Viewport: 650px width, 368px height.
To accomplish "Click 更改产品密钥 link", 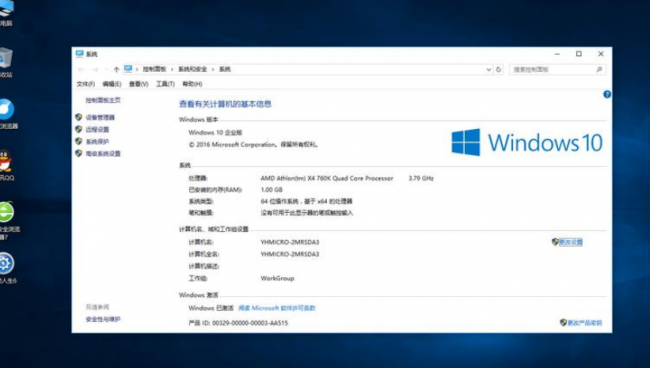I will tap(585, 323).
